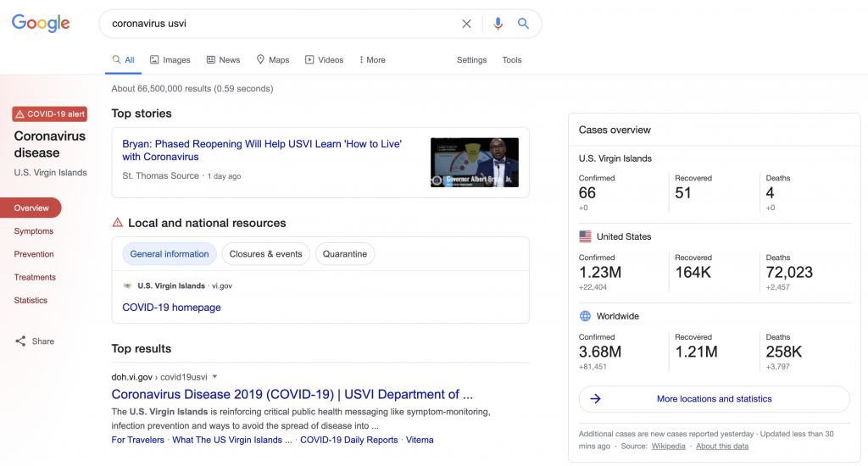Screen dimensions: 868x466
Task: Click the doh.vi.gov › covid19usvi breadcrumb
Action: (159, 377)
